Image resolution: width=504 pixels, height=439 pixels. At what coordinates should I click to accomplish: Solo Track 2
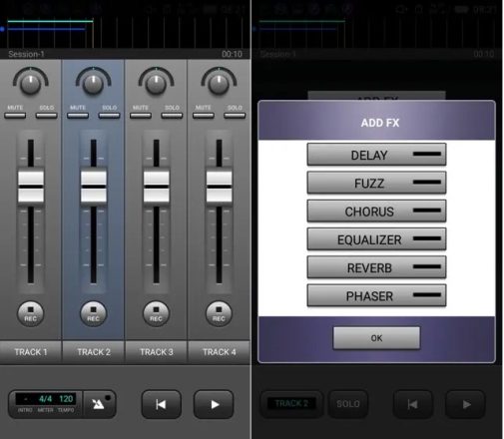point(109,116)
